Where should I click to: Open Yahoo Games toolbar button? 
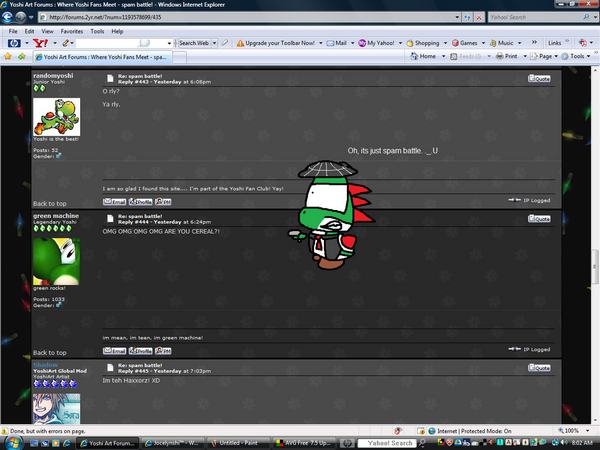pyautogui.click(x=465, y=43)
